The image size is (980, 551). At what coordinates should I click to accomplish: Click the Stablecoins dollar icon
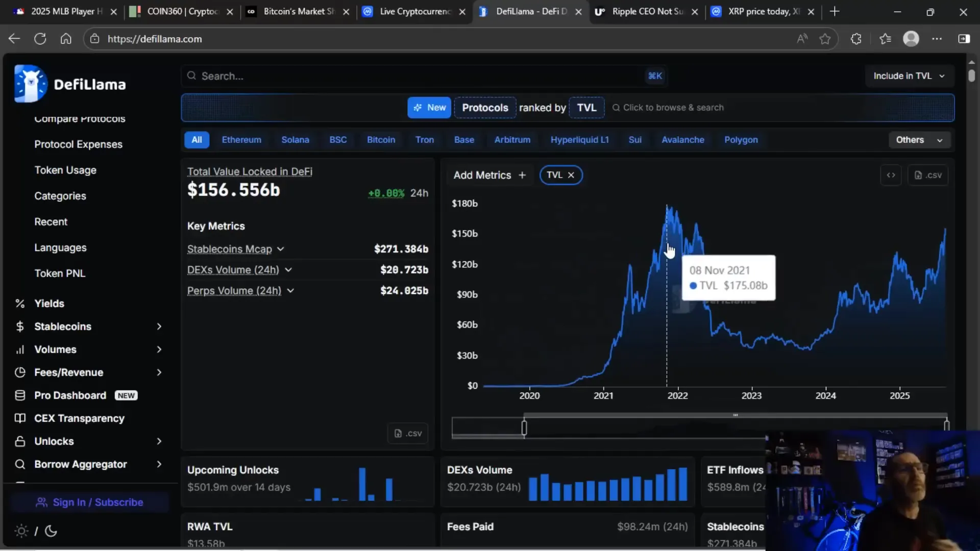coord(20,327)
